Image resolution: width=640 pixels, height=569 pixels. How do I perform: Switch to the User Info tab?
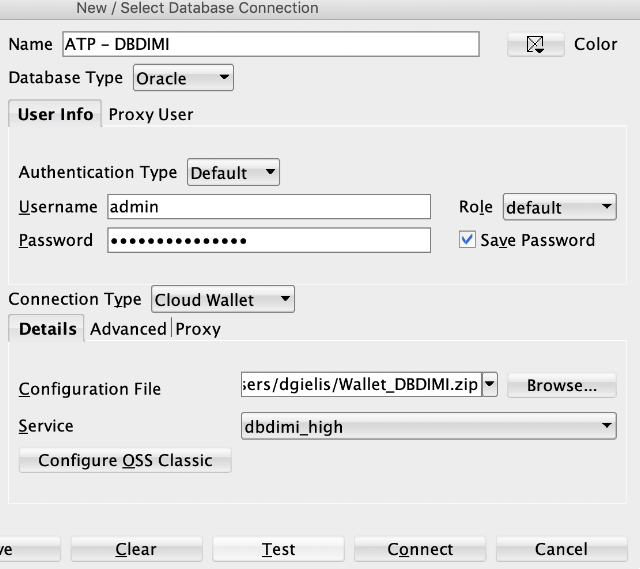pyautogui.click(x=56, y=114)
